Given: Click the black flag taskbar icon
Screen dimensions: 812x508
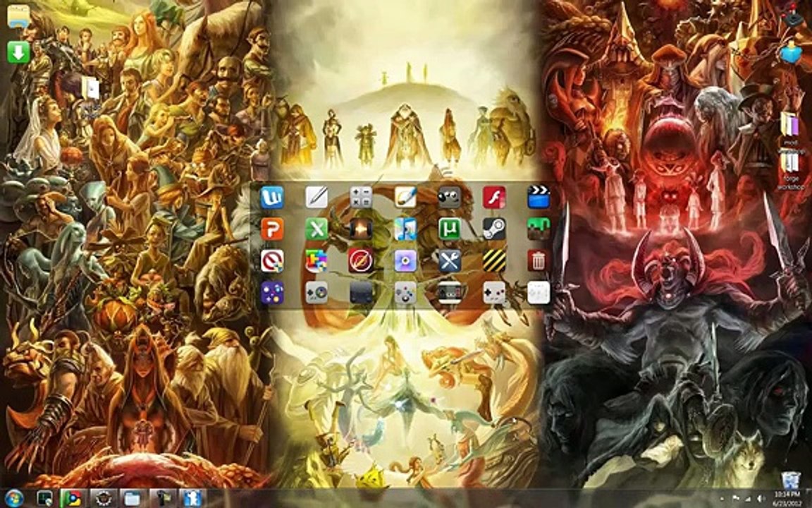Looking at the screenshot, I should pos(162,499).
